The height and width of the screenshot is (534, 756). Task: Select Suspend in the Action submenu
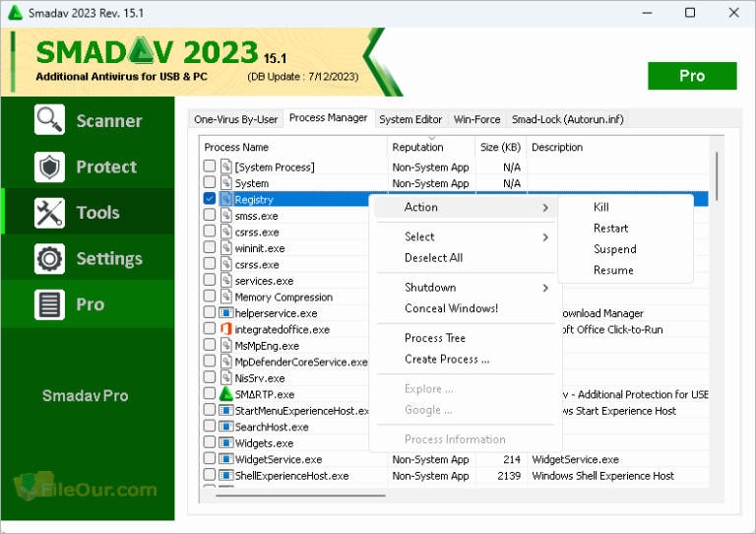(614, 249)
